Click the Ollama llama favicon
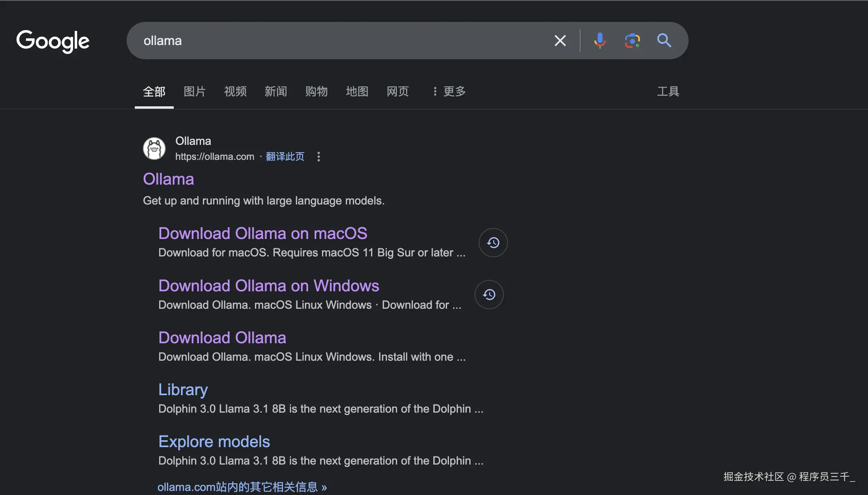 (154, 148)
